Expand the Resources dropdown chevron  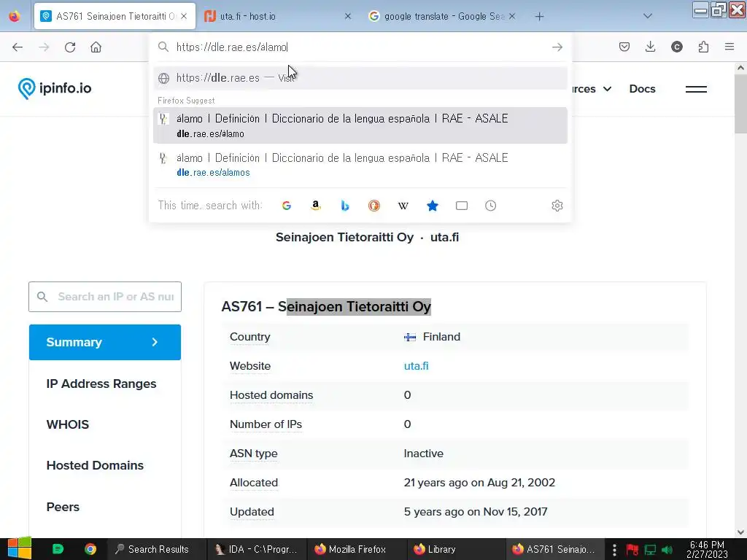pos(608,89)
